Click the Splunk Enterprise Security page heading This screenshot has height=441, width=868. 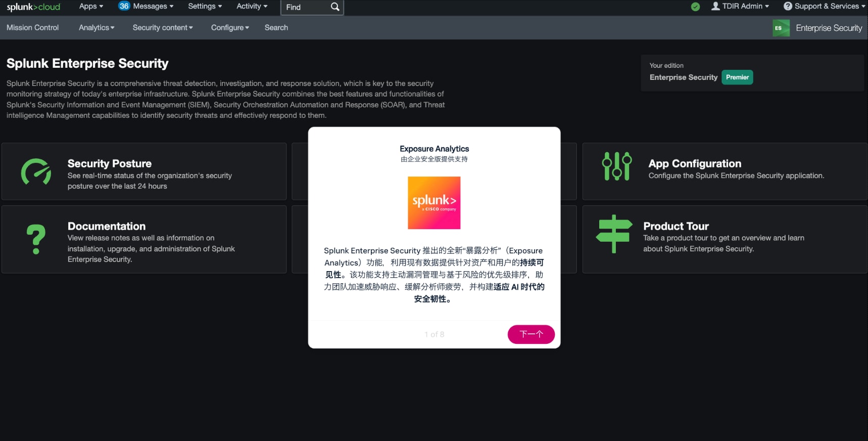click(x=87, y=63)
